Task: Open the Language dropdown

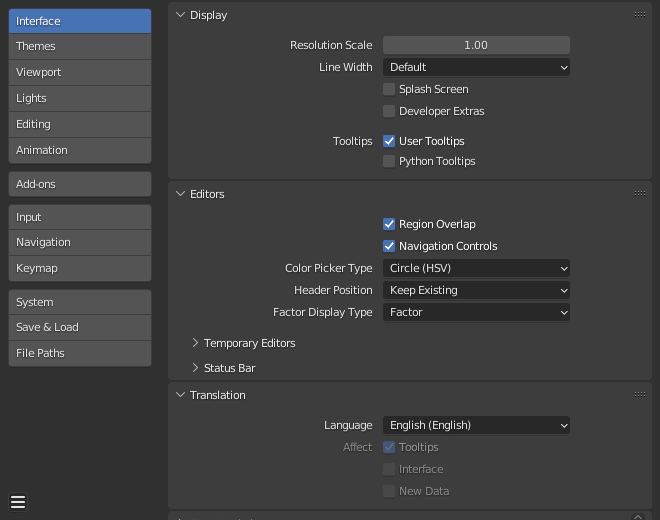Action: pyautogui.click(x=476, y=425)
